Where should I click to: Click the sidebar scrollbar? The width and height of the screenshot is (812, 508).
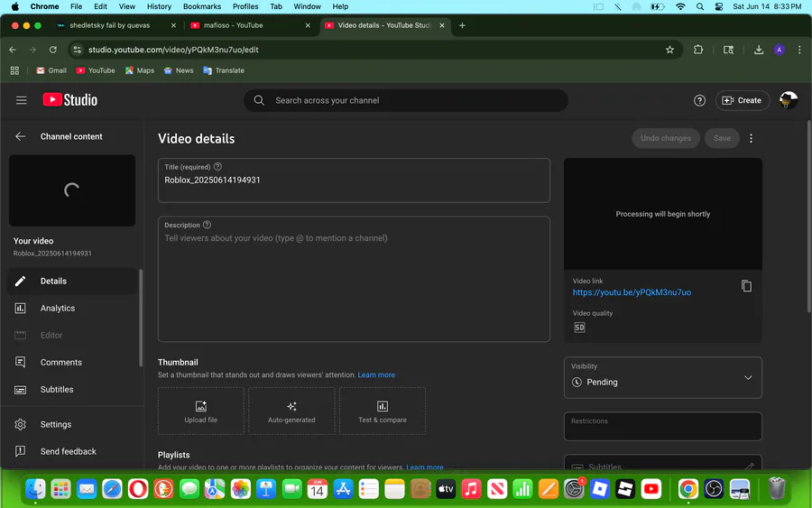141,318
